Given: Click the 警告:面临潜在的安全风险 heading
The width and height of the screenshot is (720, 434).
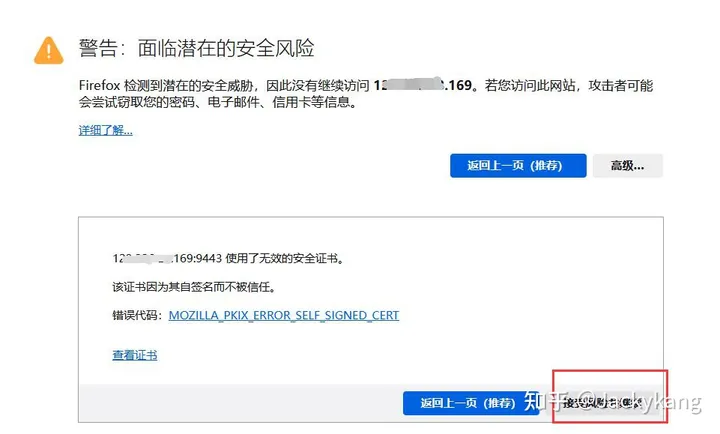Looking at the screenshot, I should tap(197, 48).
